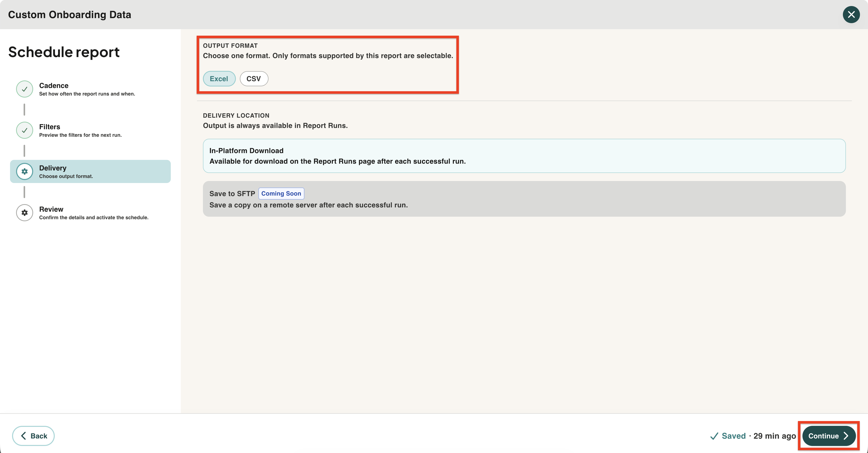Click the Coming Soon badge
Screen dimensions: 868x453
[281, 193]
